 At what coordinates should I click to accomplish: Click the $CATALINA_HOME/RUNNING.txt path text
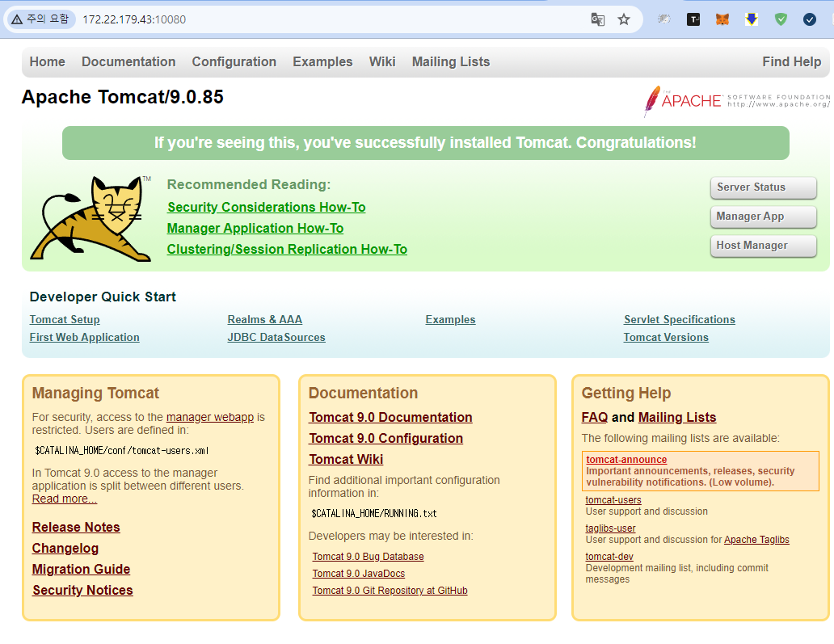[x=374, y=513]
